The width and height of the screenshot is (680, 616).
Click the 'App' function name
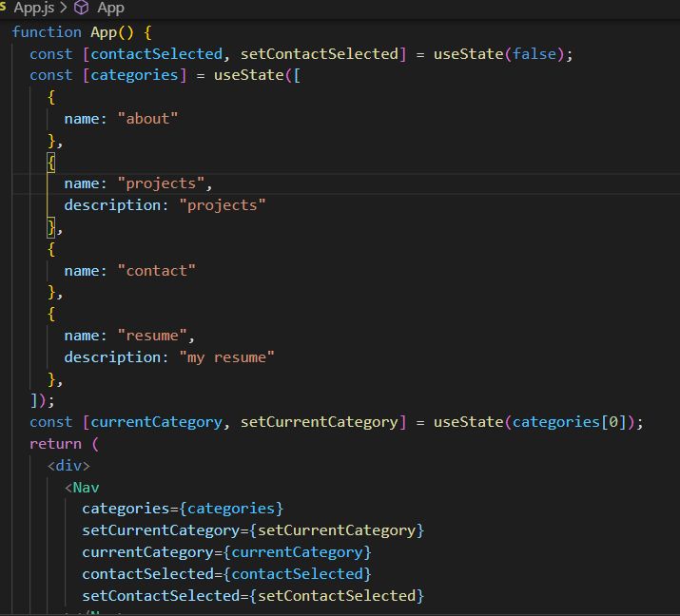(104, 32)
